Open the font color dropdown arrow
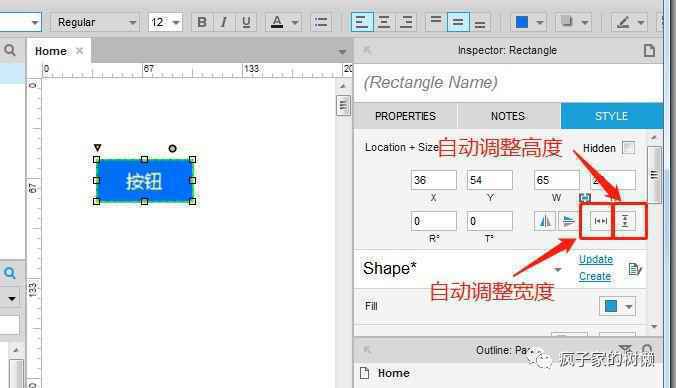 (294, 22)
